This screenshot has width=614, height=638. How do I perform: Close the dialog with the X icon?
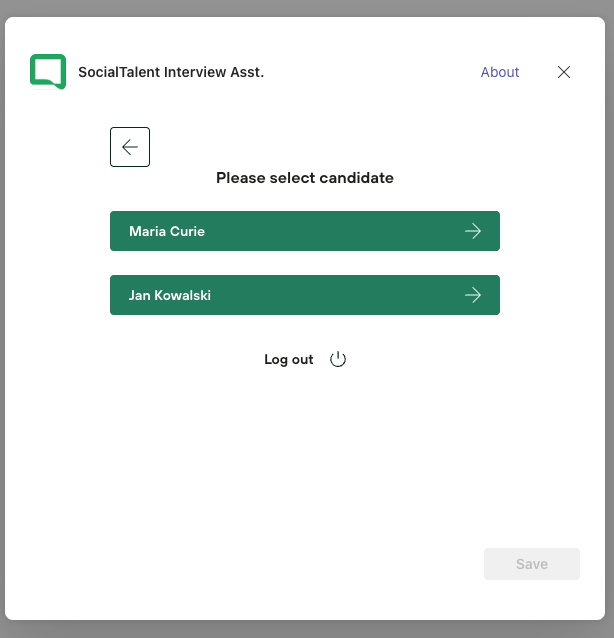pyautogui.click(x=564, y=72)
